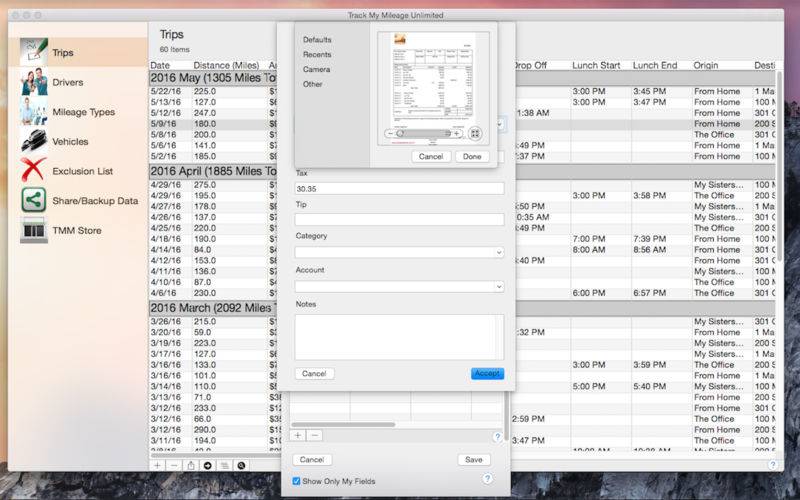Open the Trips section in sidebar
800x500 pixels.
click(x=78, y=53)
